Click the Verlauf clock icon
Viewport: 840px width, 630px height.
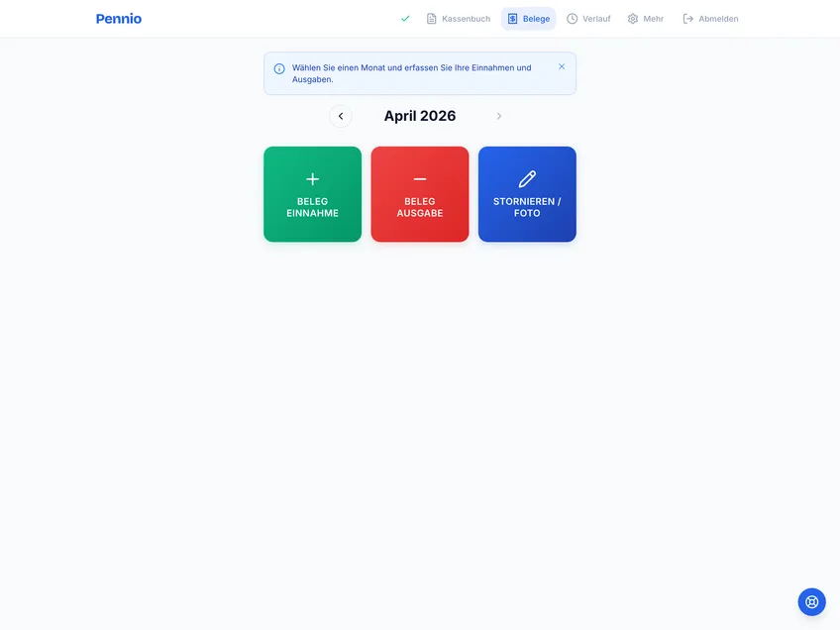[573, 19]
